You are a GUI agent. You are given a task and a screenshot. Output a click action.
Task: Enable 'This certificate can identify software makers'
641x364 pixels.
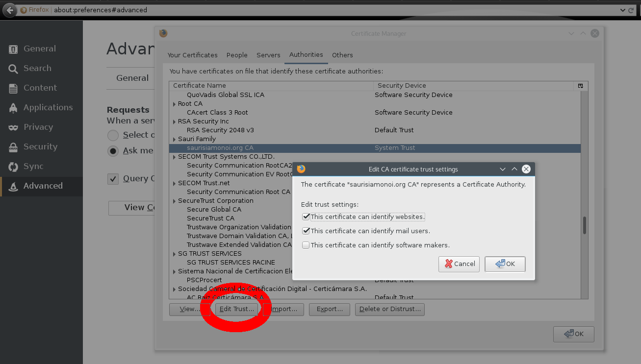pos(306,245)
